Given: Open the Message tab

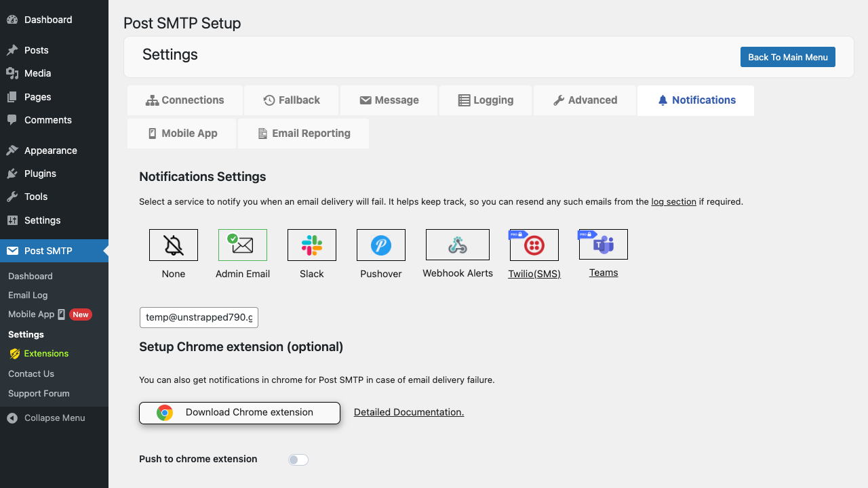Looking at the screenshot, I should pyautogui.click(x=389, y=100).
